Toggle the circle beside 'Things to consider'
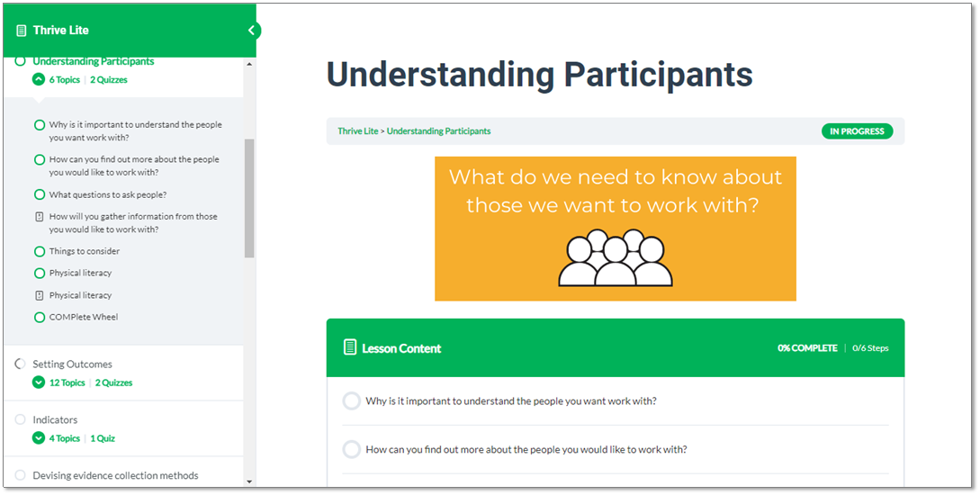The height and width of the screenshot is (495, 980). coord(40,251)
